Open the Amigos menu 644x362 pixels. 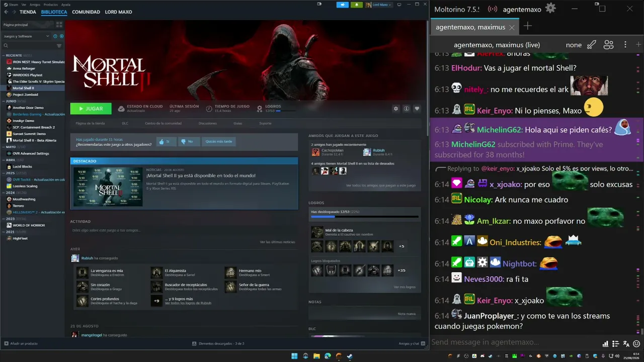[35, 5]
